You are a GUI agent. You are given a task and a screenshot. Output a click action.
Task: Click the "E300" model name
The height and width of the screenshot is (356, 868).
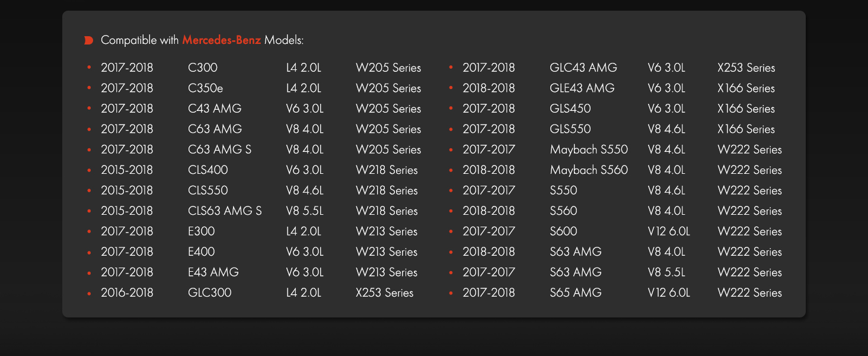click(x=202, y=231)
